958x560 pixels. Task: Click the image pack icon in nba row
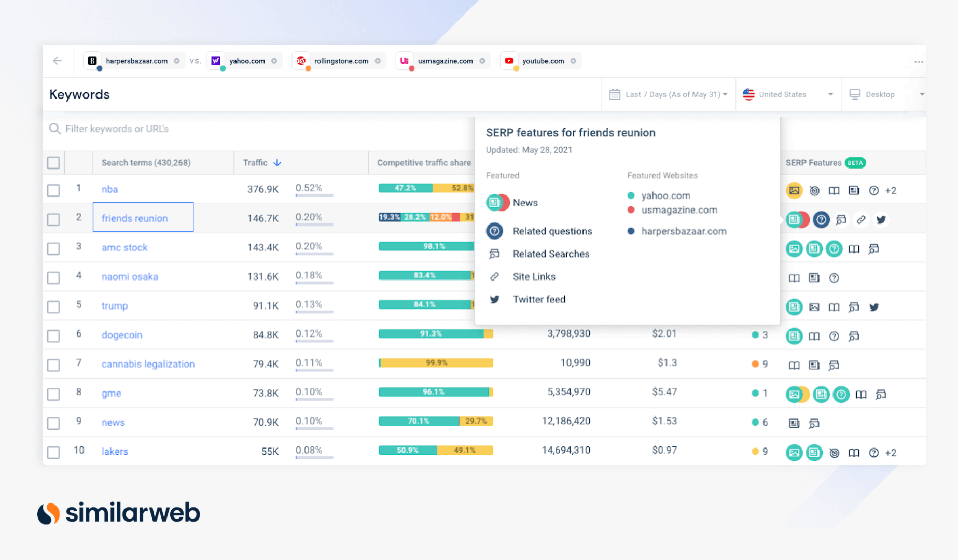[x=794, y=190]
